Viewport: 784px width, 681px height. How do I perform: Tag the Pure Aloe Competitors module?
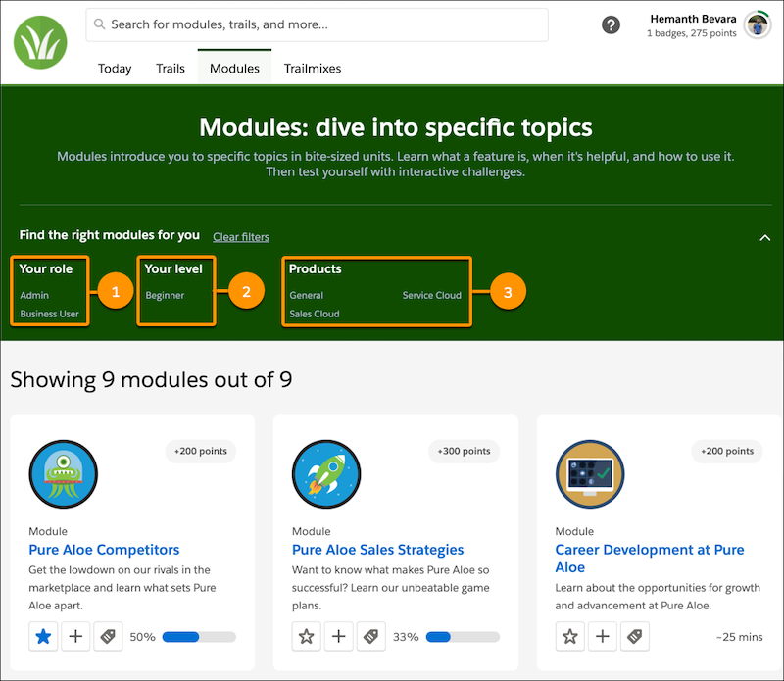point(108,637)
